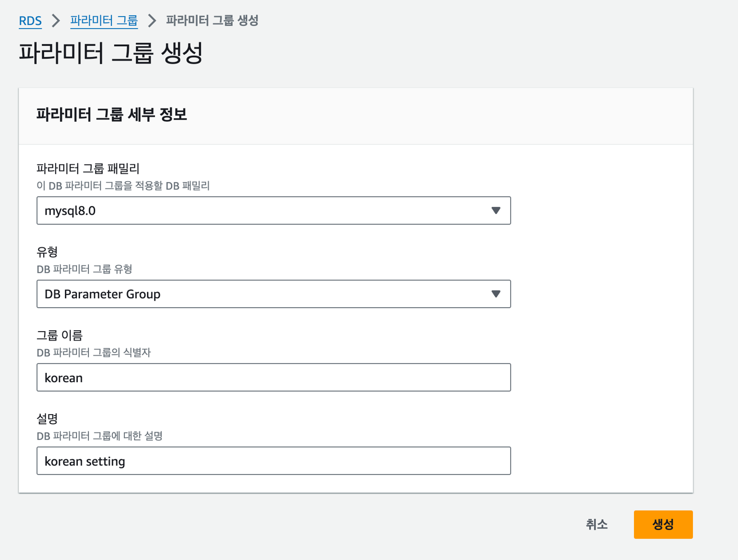Viewport: 738px width, 560px height.
Task: Open the DB Parameter Group type dropdown
Action: [273, 294]
